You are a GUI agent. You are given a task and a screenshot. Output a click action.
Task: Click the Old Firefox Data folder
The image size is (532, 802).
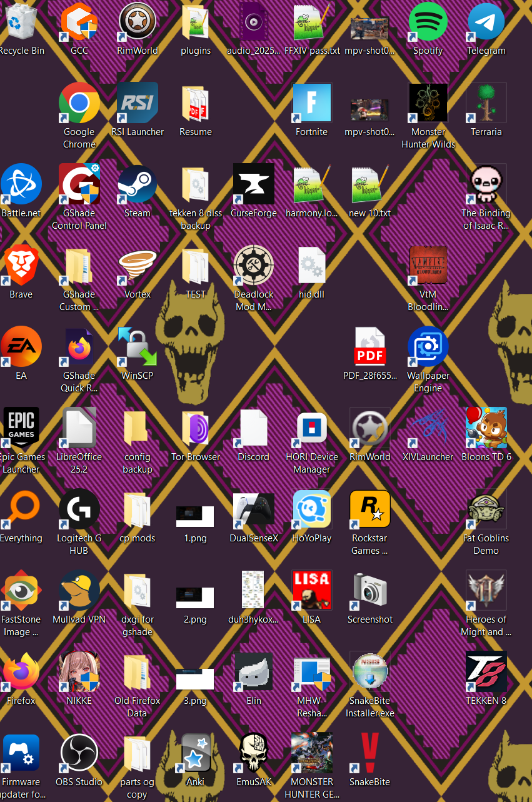point(138,672)
